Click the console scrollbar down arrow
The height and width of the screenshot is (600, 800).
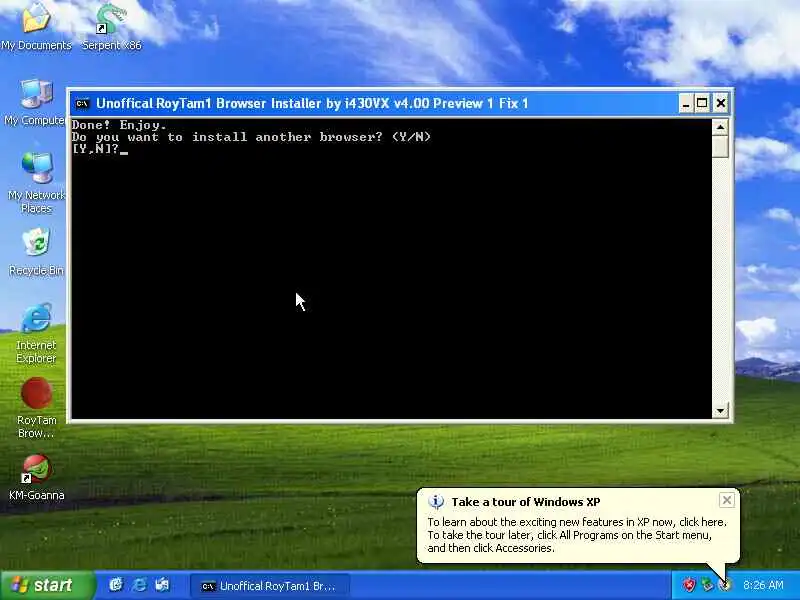point(720,410)
